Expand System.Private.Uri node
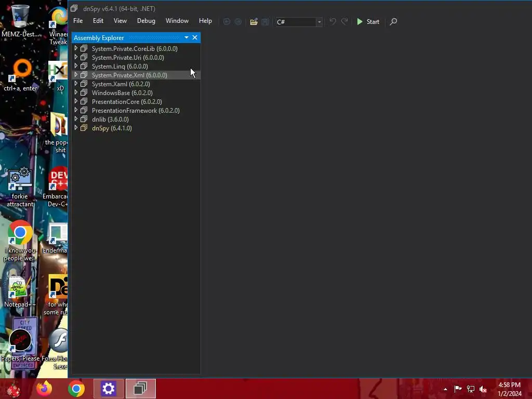 click(76, 57)
